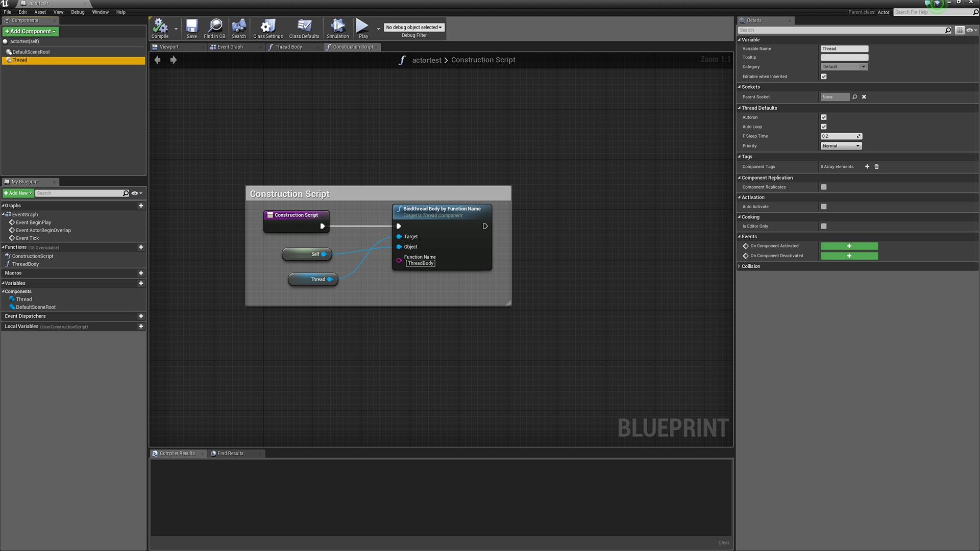Disable Auto Loop in Thread Defaults
980x551 pixels.
[x=823, y=127]
